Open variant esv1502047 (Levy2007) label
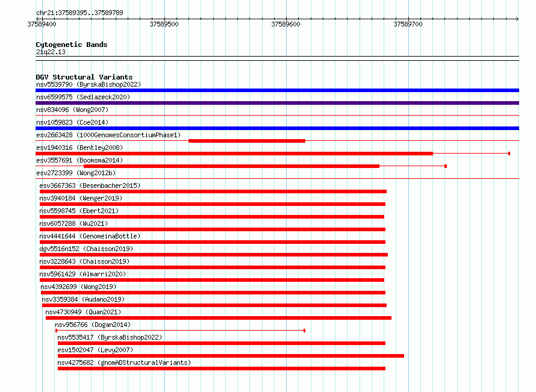 pyautogui.click(x=95, y=350)
